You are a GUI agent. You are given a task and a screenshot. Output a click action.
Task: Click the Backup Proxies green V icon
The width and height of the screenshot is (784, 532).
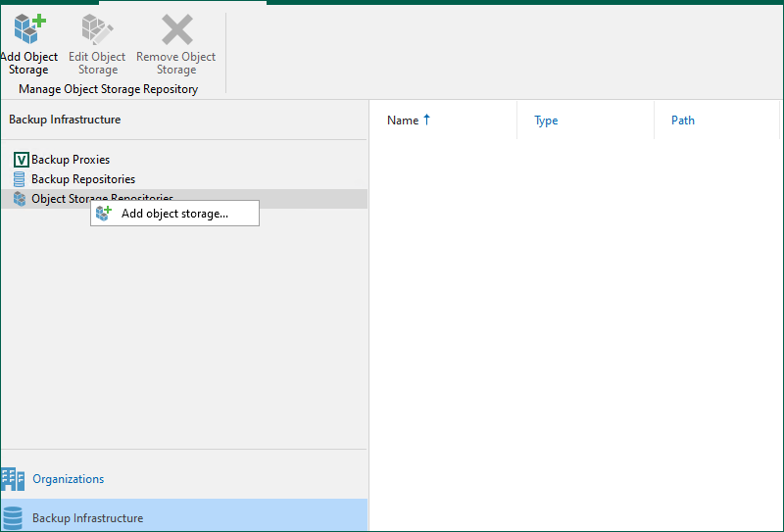point(21,160)
